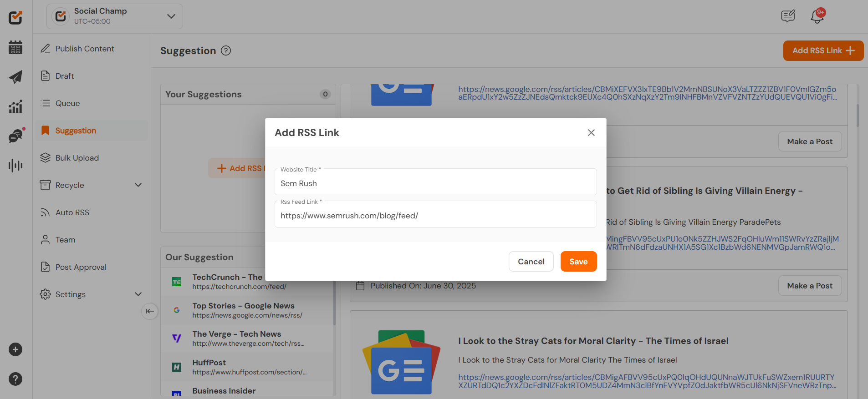
Task: Expand the Settings menu chevron
Action: [138, 294]
